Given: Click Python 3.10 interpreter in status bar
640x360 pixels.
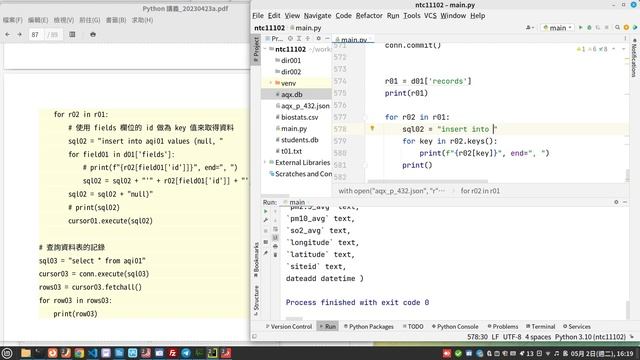Looking at the screenshot, I should [590, 337].
